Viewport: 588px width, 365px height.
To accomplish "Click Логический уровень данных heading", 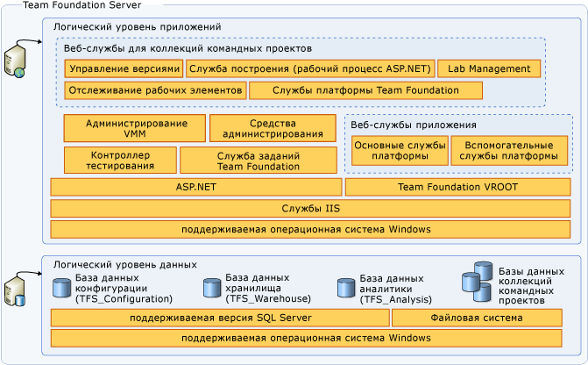I will click(x=125, y=265).
